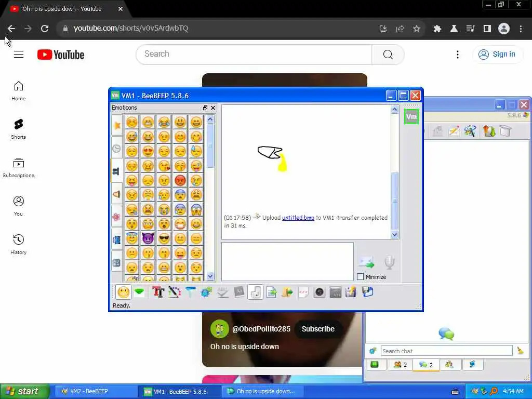Click the received drawing image in chat
The image size is (532, 399).
(272, 158)
